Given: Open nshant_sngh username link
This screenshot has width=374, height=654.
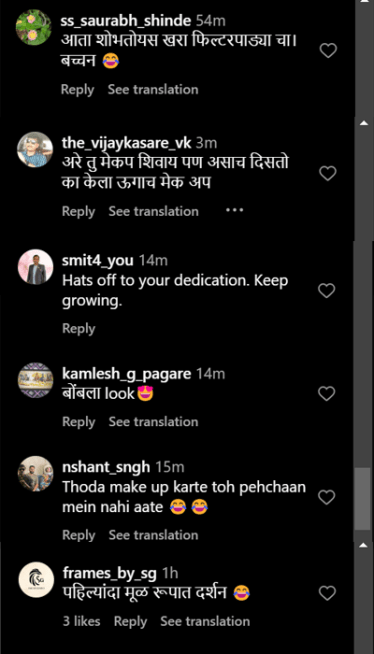Looking at the screenshot, I should (106, 467).
